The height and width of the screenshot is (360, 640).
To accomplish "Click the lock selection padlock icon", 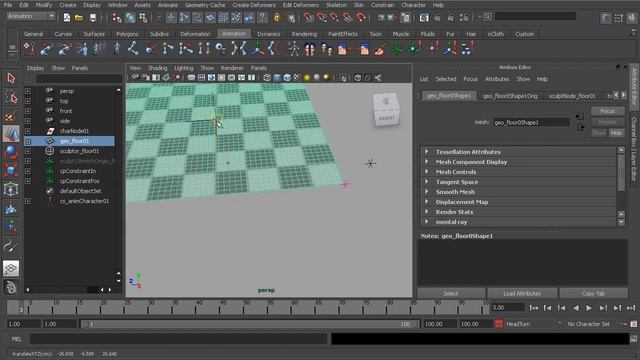I will (x=277, y=18).
